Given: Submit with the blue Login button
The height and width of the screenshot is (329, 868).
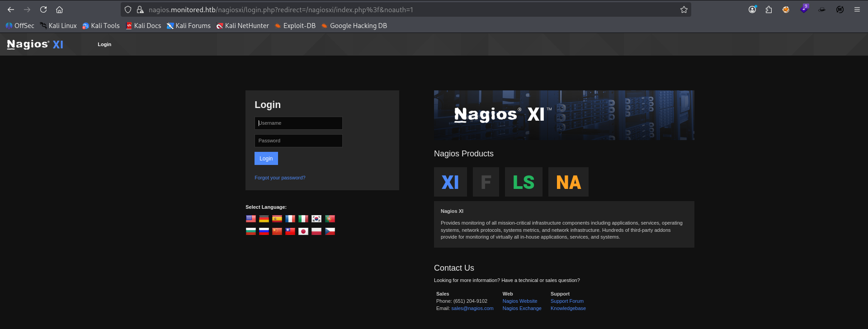Looking at the screenshot, I should [x=266, y=159].
